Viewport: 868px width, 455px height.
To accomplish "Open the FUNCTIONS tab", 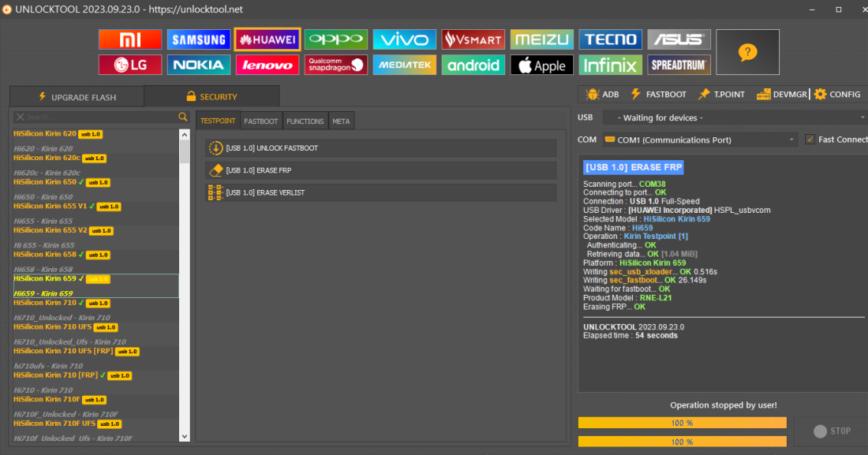I will click(305, 121).
